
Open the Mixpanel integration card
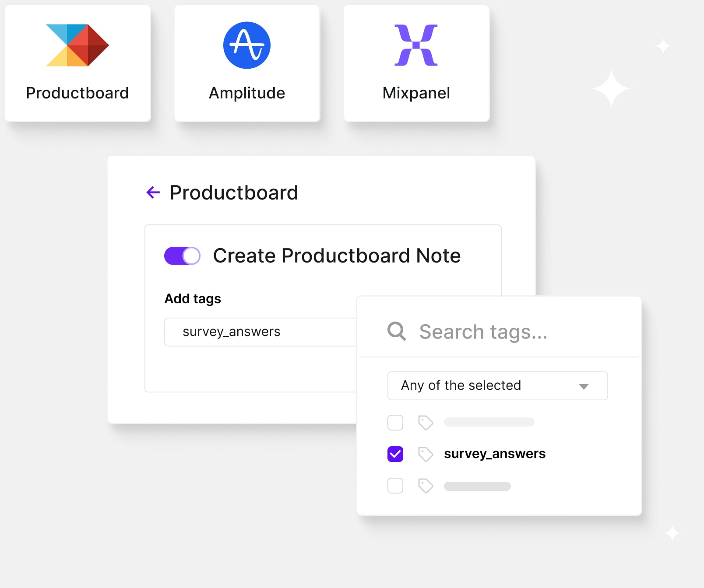(417, 63)
